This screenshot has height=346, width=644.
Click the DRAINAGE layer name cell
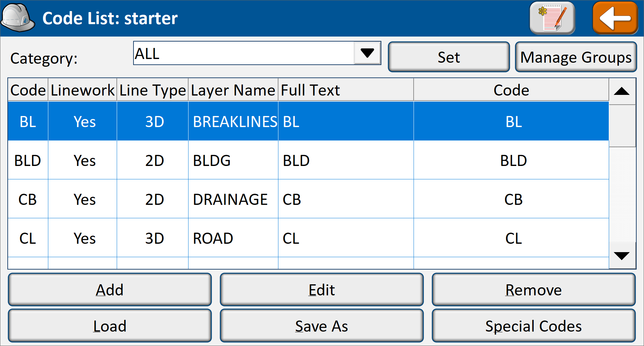pyautogui.click(x=233, y=199)
